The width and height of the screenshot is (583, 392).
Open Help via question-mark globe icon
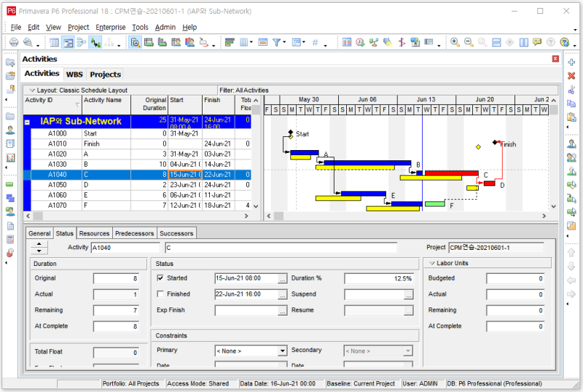564,42
